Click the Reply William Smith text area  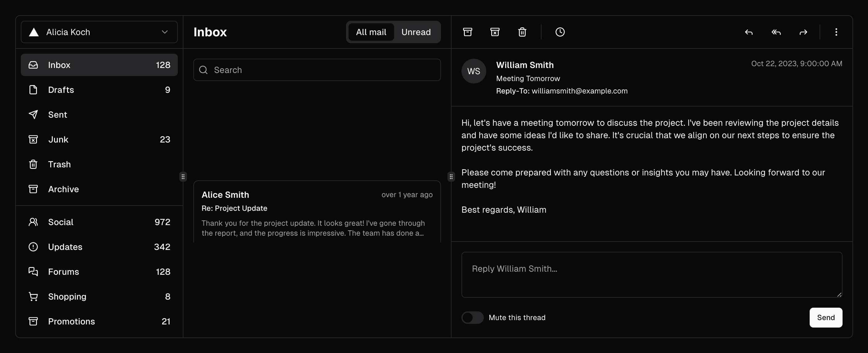pyautogui.click(x=651, y=274)
